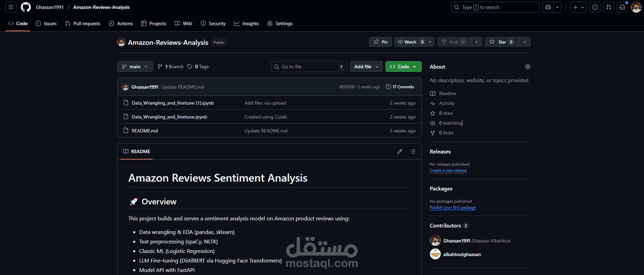Open the hamburger navigation menu
Viewport: 644px width, 275px height.
click(11, 7)
